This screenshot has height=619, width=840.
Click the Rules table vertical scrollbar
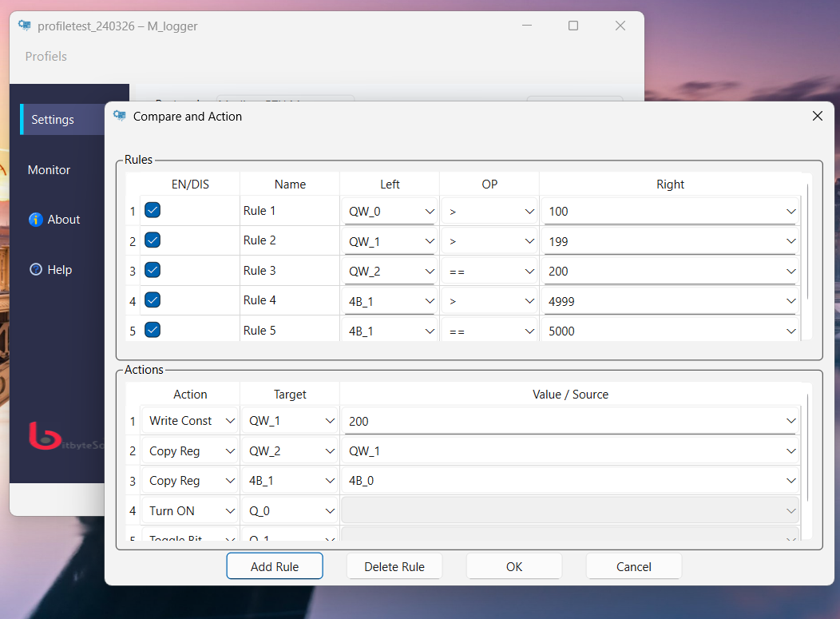coord(807,240)
